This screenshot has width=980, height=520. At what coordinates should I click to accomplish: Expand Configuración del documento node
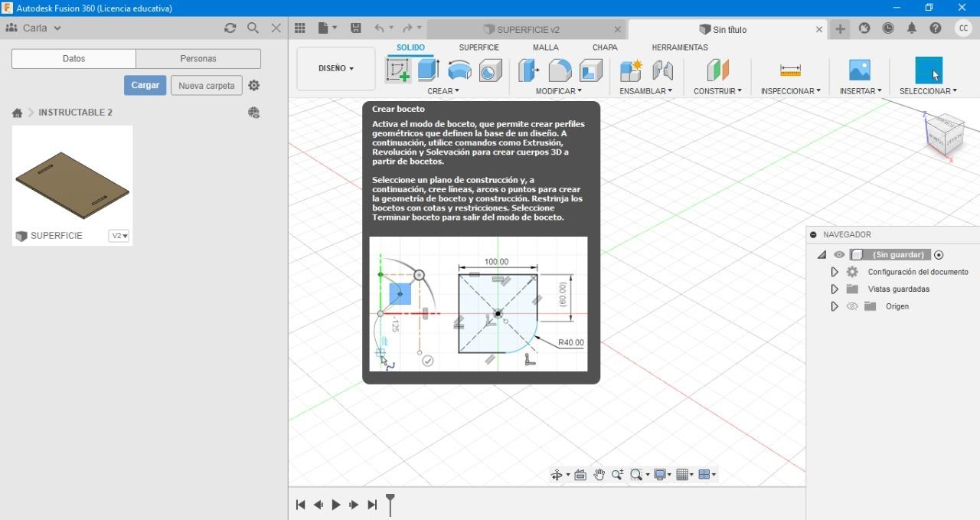click(x=835, y=272)
